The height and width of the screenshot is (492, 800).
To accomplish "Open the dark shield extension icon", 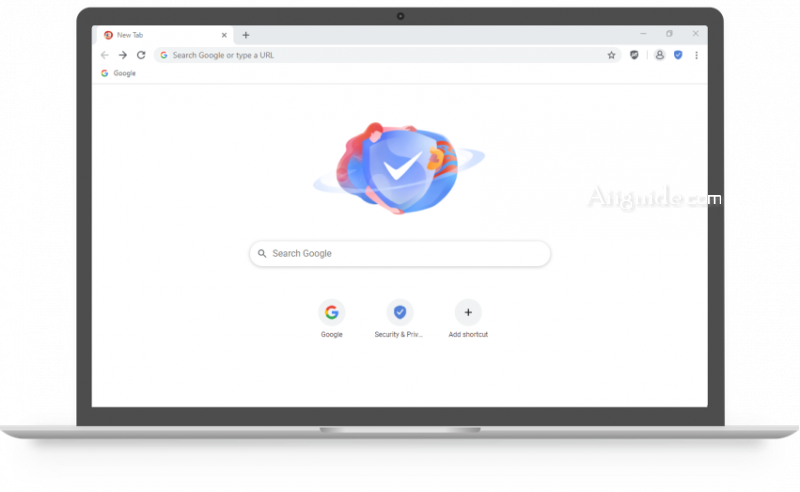I will [x=634, y=55].
